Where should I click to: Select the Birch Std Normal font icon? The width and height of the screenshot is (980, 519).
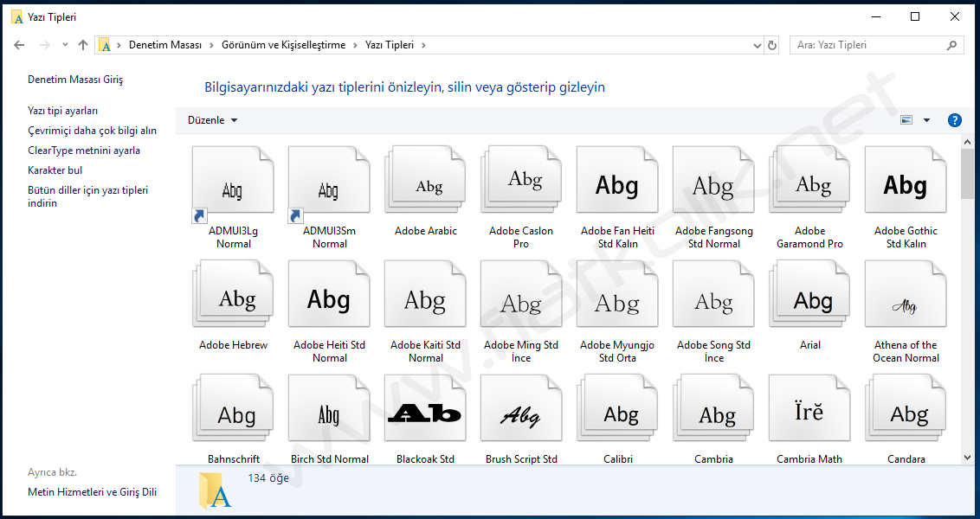(329, 408)
